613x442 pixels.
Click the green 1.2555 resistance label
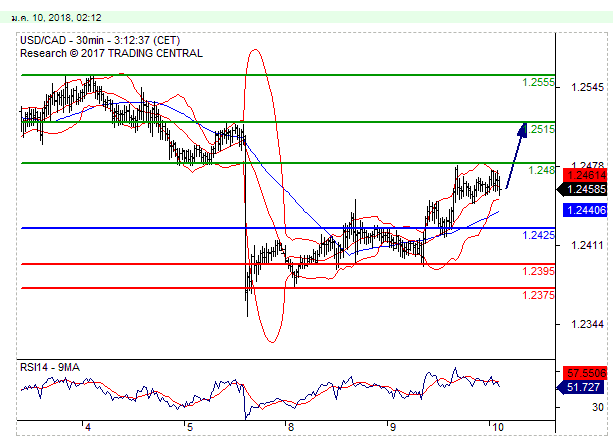coord(538,82)
